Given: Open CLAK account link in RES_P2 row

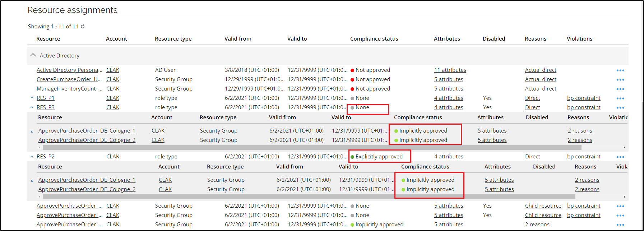Looking at the screenshot, I should [x=113, y=157].
